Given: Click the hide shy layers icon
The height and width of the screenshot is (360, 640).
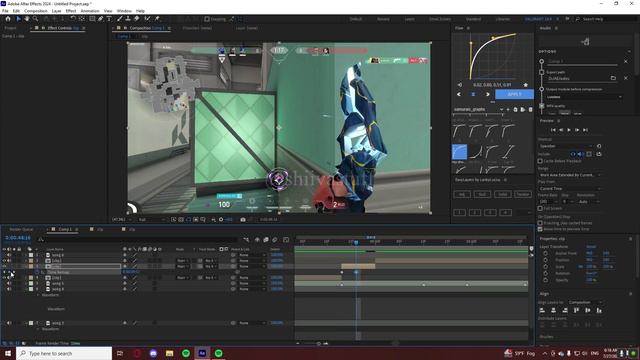Looking at the screenshot, I should pos(258,240).
